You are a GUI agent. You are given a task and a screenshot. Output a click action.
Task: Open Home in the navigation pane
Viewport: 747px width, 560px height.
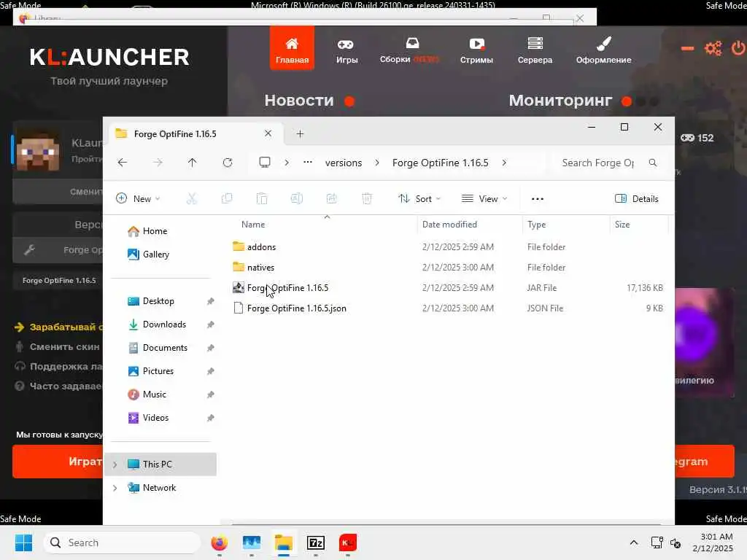[x=155, y=231]
